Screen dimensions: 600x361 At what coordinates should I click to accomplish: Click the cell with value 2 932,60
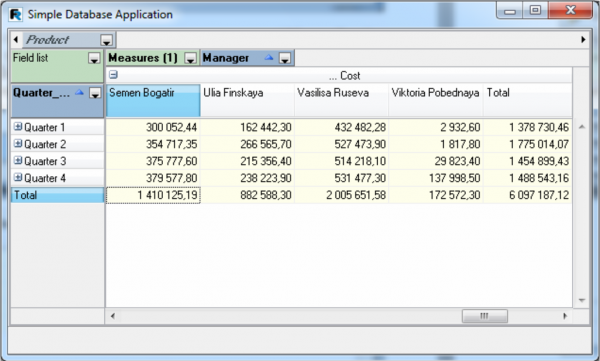435,127
